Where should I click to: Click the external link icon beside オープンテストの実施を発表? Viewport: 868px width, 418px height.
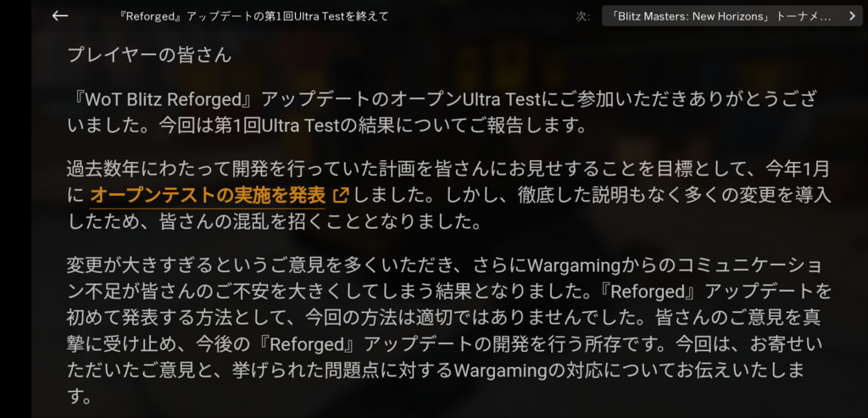(341, 195)
